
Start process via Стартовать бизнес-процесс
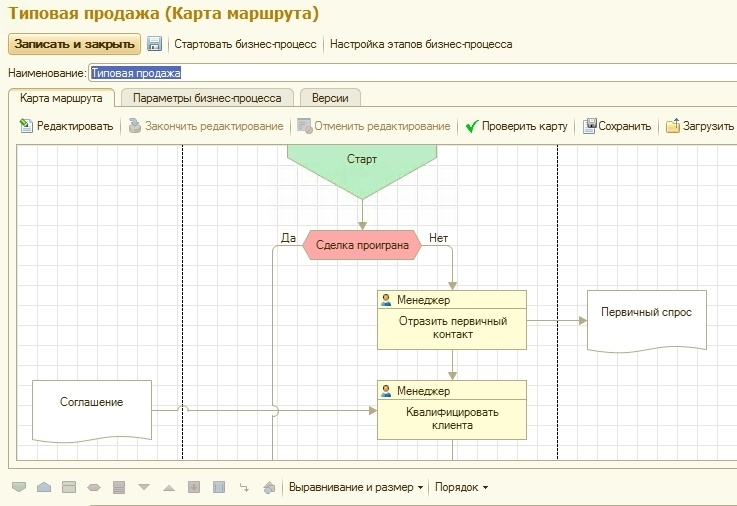tap(245, 44)
